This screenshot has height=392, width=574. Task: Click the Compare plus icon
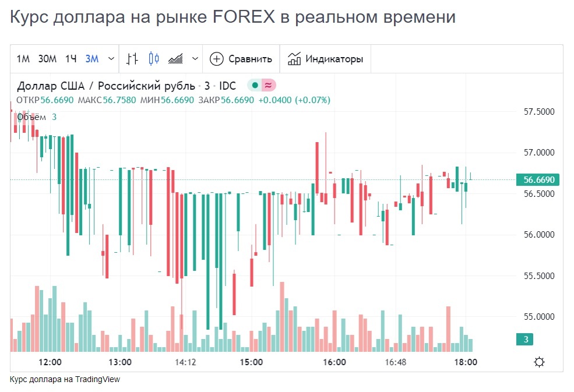216,58
